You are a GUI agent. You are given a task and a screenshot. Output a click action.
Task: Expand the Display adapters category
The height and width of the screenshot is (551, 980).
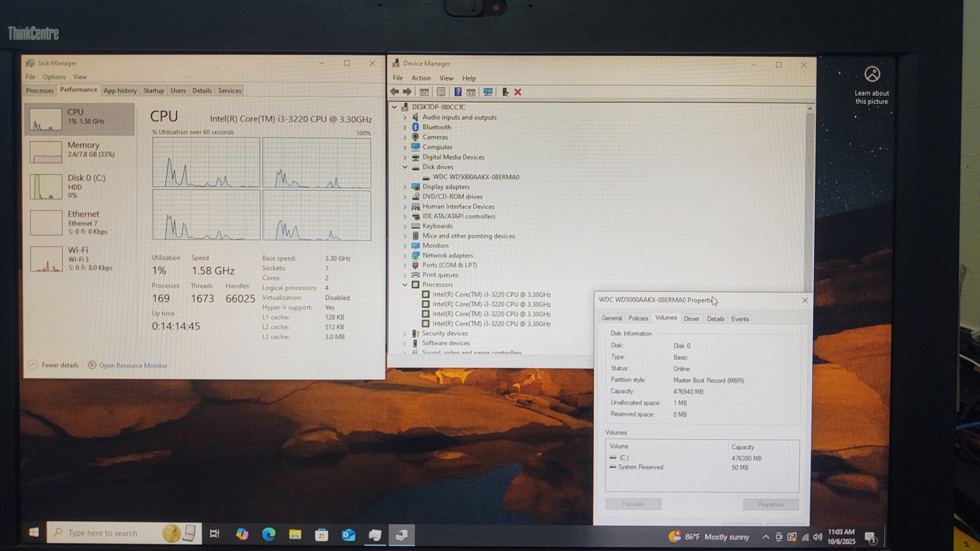coord(405,187)
